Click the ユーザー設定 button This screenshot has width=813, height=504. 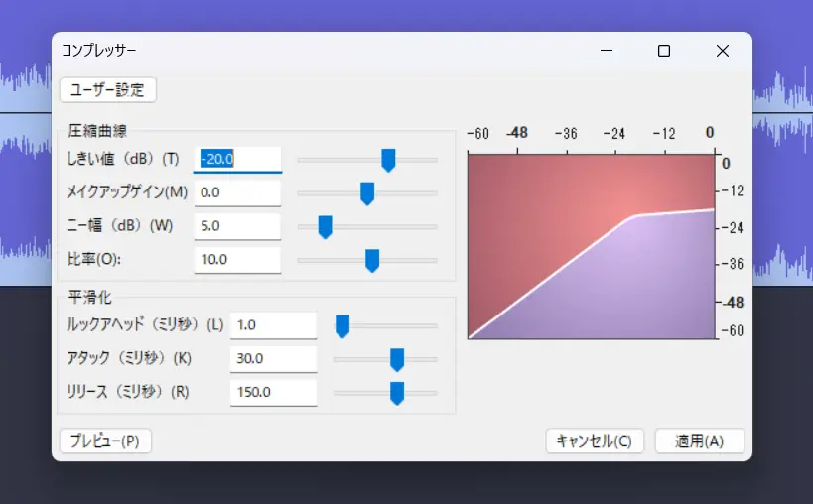tap(108, 90)
